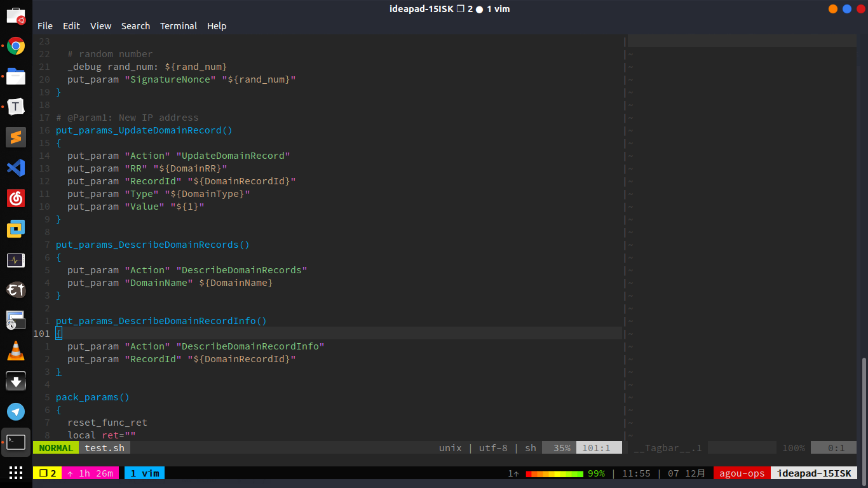Click the put_params_UpdateDomainRecord() function line
This screenshot has height=488, width=868.
pyautogui.click(x=144, y=130)
